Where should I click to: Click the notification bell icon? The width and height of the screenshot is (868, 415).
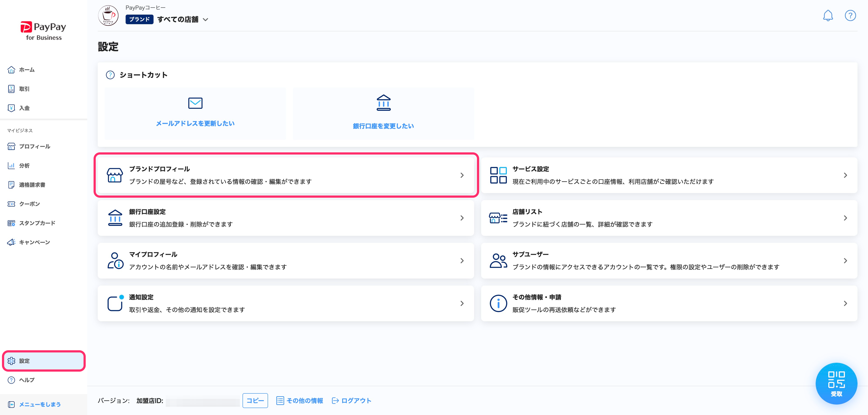[828, 15]
